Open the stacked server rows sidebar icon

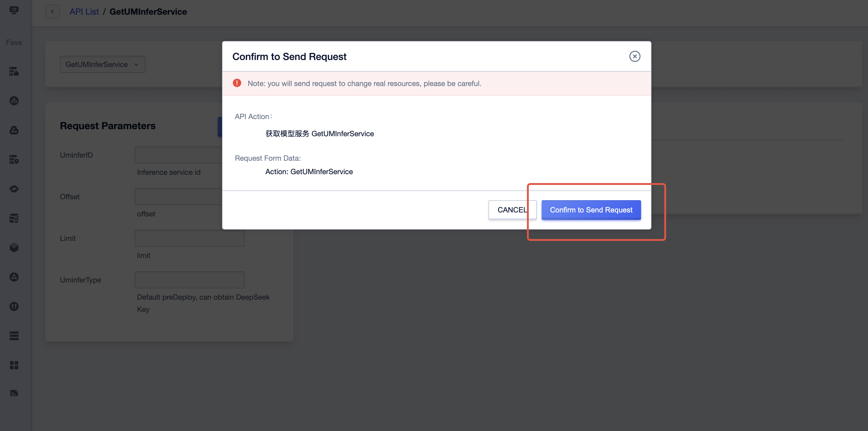[x=14, y=335]
